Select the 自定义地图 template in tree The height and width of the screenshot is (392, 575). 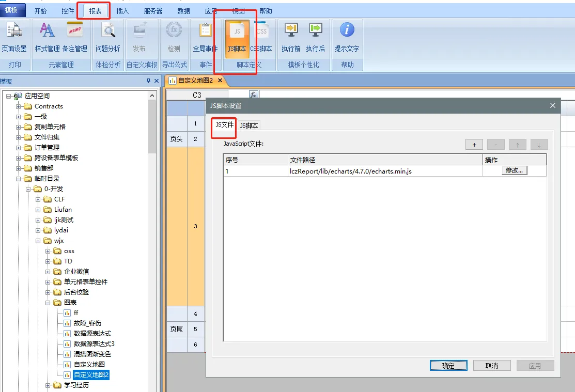point(89,365)
